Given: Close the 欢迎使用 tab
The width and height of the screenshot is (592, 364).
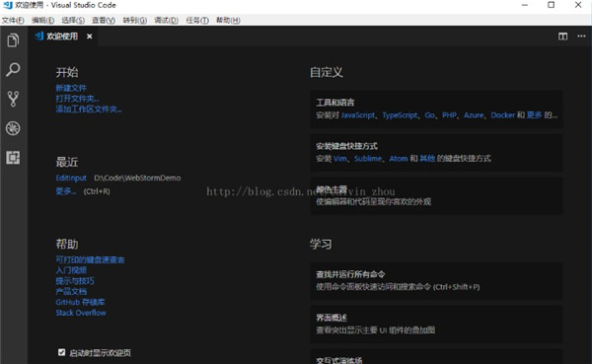Looking at the screenshot, I should (89, 36).
